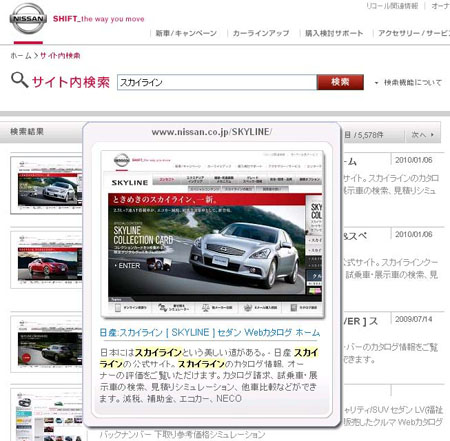Viewport: 450px width, 441px height.
Task: Click the Nissan logo
Action: click(x=28, y=19)
